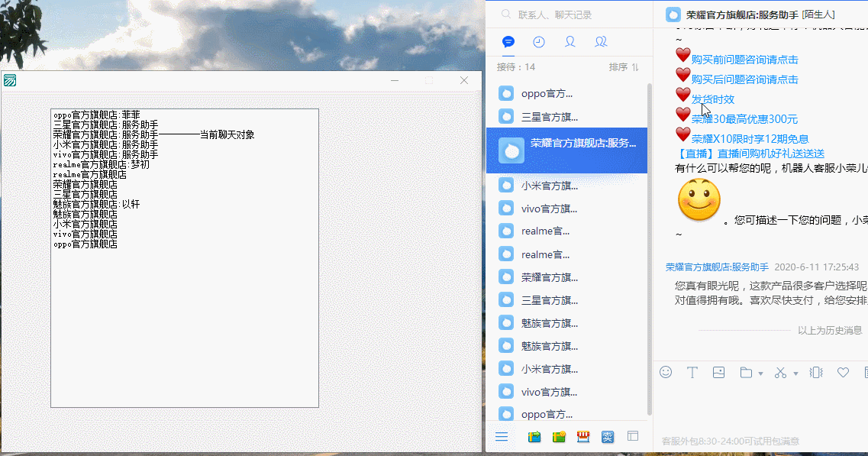The height and width of the screenshot is (456, 868).
Task: Open link 购买后问题咨询请点击
Action: tap(744, 79)
